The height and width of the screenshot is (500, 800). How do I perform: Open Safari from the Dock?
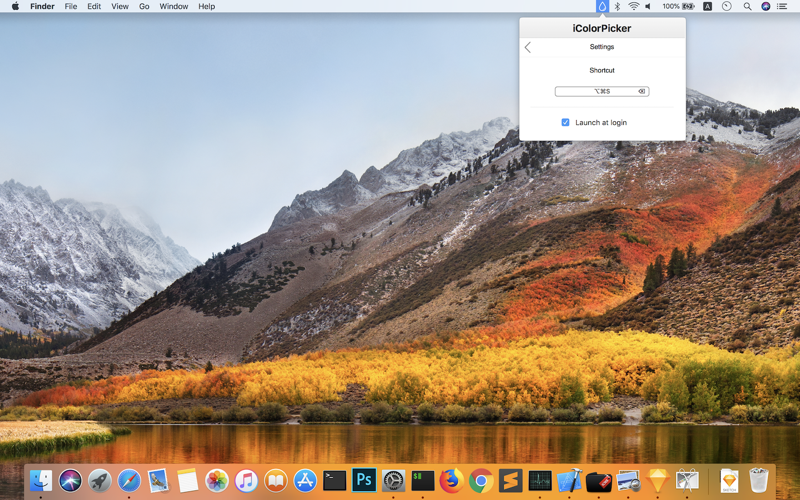click(x=129, y=480)
